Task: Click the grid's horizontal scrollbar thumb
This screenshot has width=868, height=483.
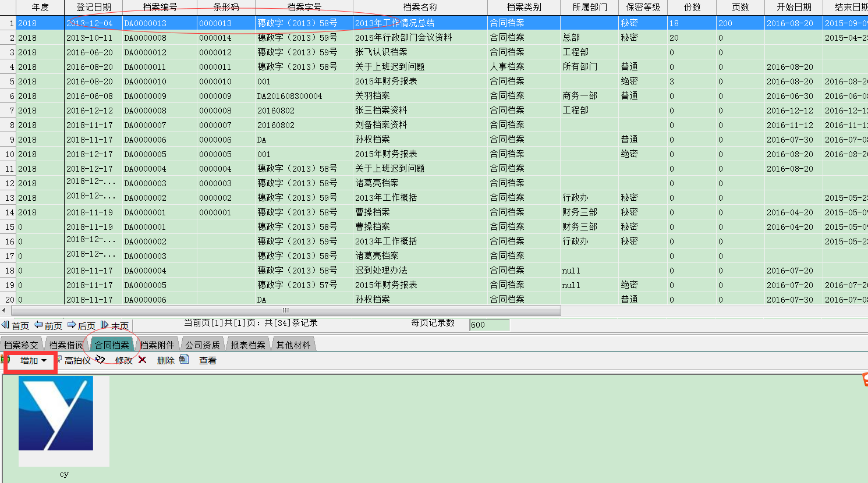Action: [285, 310]
